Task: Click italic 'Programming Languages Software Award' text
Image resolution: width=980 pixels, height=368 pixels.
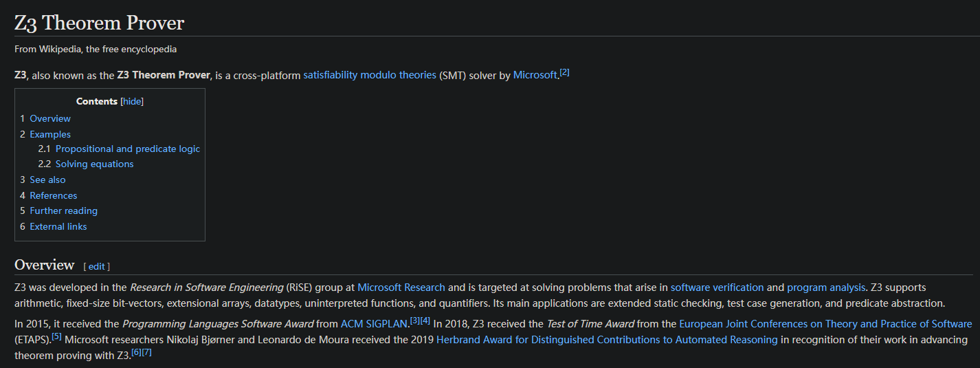Action: click(218, 324)
